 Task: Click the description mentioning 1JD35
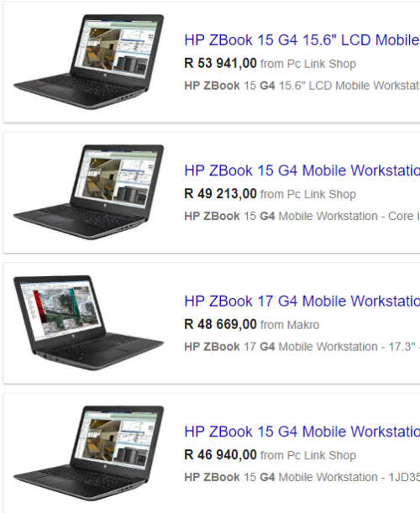302,478
